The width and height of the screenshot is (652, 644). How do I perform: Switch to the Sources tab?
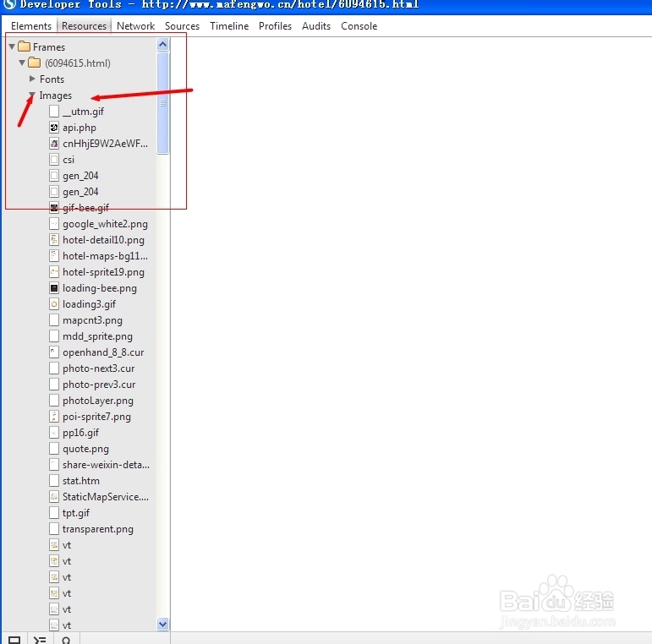click(x=182, y=25)
